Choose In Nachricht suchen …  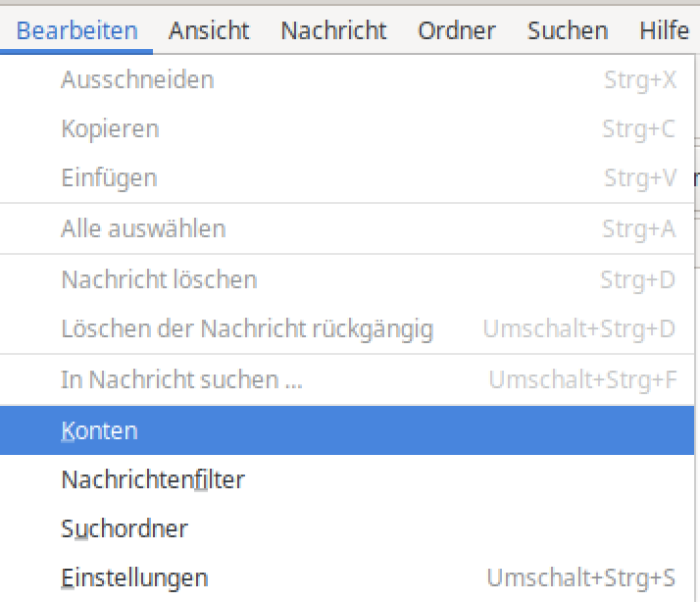point(181,379)
